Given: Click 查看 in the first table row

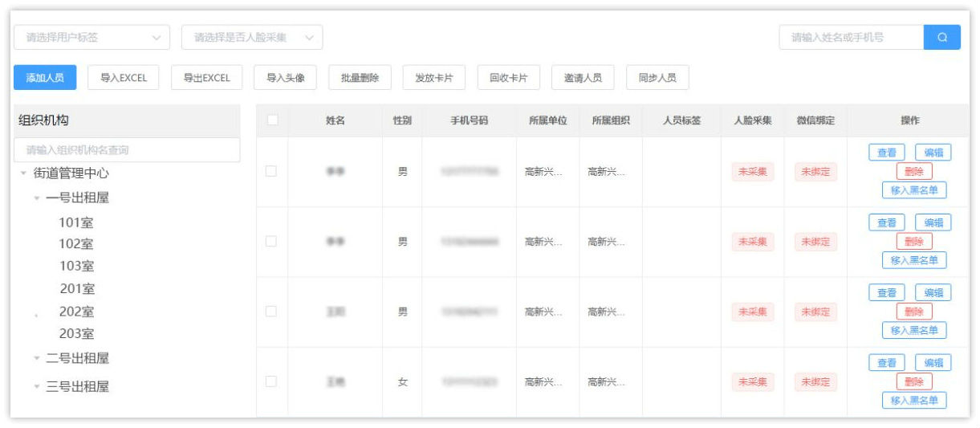Looking at the screenshot, I should 886,153.
